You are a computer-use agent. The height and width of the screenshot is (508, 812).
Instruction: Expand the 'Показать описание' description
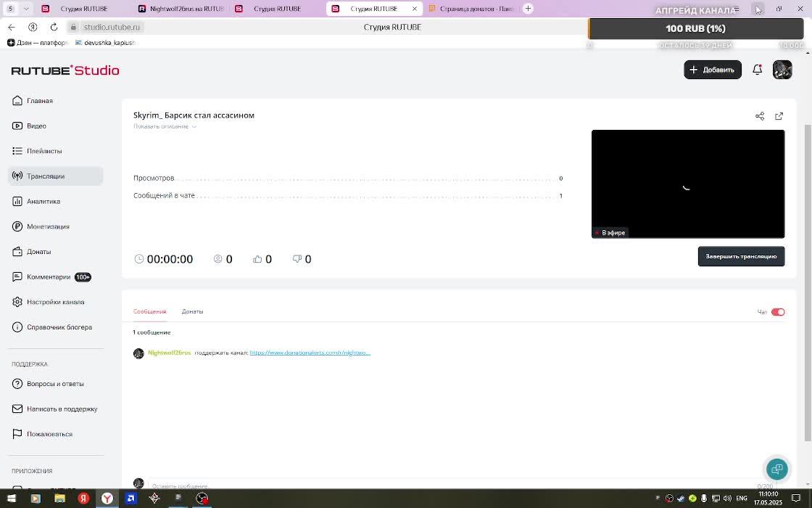(165, 126)
